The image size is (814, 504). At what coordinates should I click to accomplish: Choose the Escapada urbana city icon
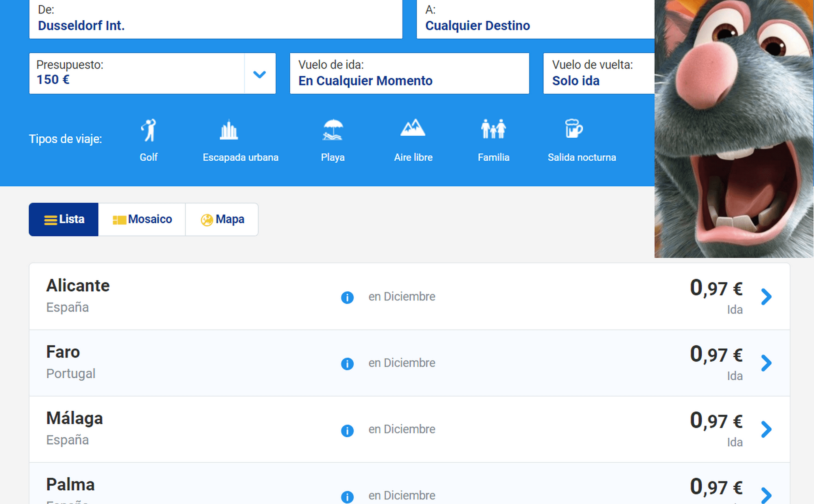tap(229, 130)
